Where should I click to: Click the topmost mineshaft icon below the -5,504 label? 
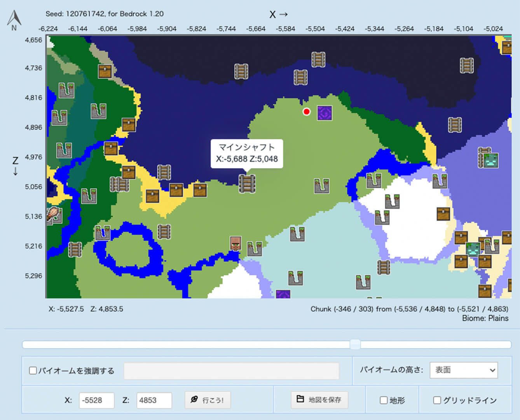coord(318,59)
